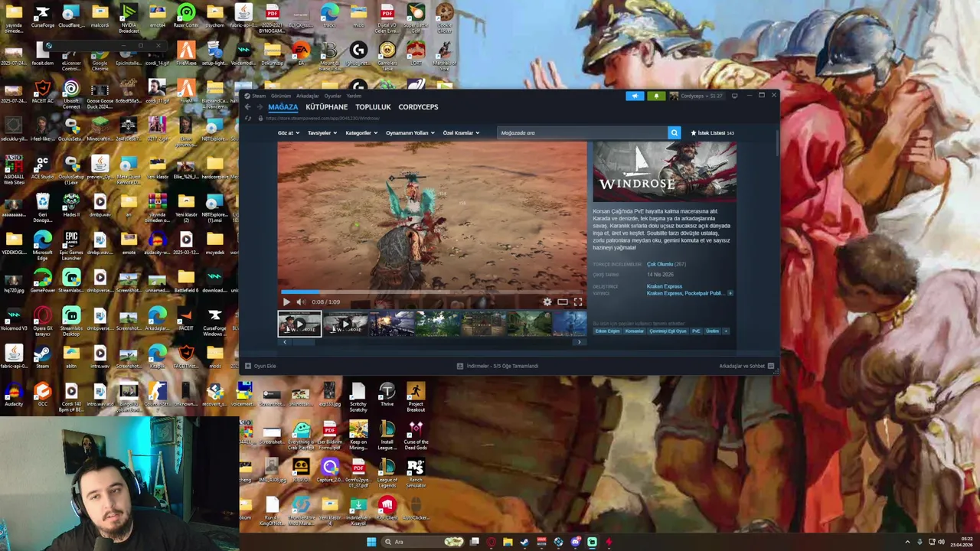This screenshot has height=551, width=980.
Task: Click the Korsanlar tag
Action: tap(635, 331)
